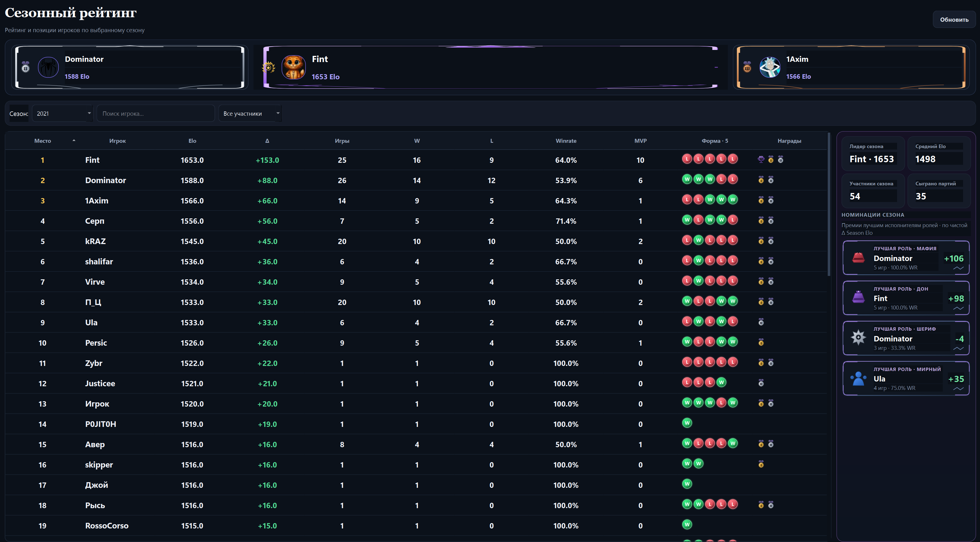Sort the table by the Elo column header

[x=193, y=141]
